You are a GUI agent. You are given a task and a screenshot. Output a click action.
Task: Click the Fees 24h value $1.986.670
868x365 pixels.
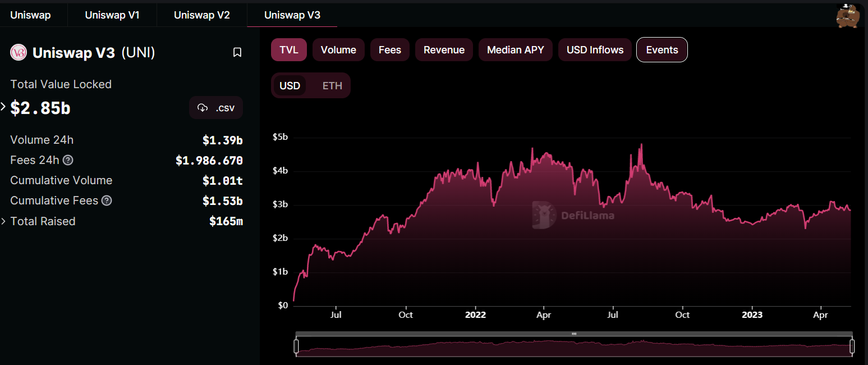tap(209, 161)
